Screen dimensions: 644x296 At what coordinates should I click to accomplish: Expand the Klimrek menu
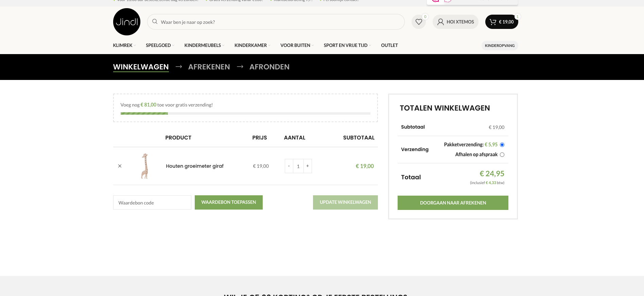(124, 45)
